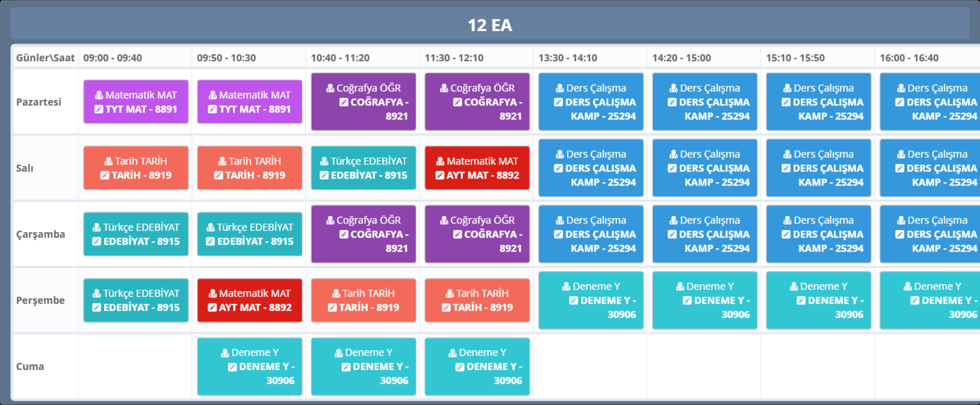Click edit icon beside COĞRAFYA on Çarşamba 10:40
This screenshot has height=405, width=980.
[344, 234]
